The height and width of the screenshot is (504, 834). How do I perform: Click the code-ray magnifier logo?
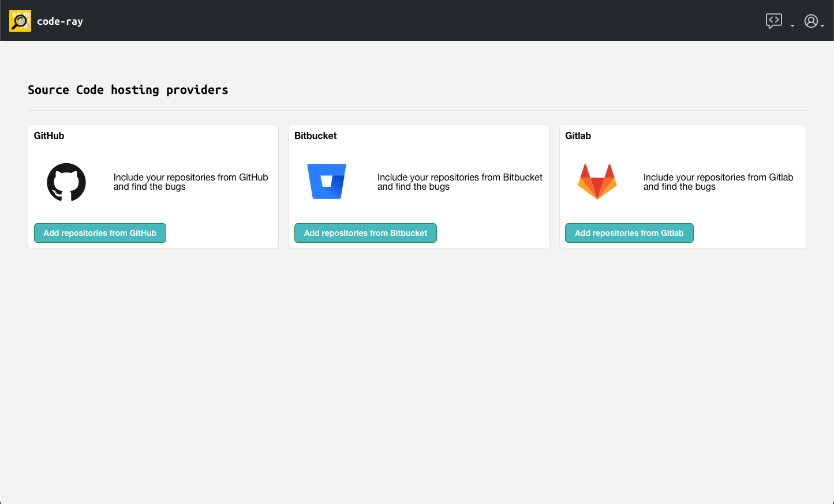pyautogui.click(x=20, y=21)
